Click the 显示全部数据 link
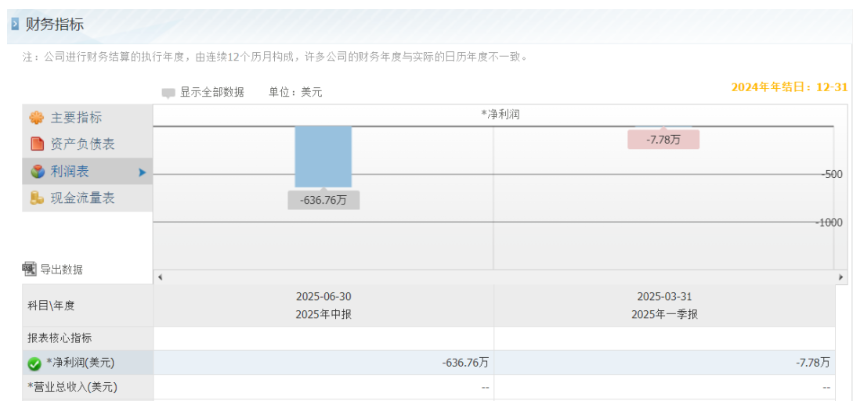The height and width of the screenshot is (410, 855). click(212, 92)
